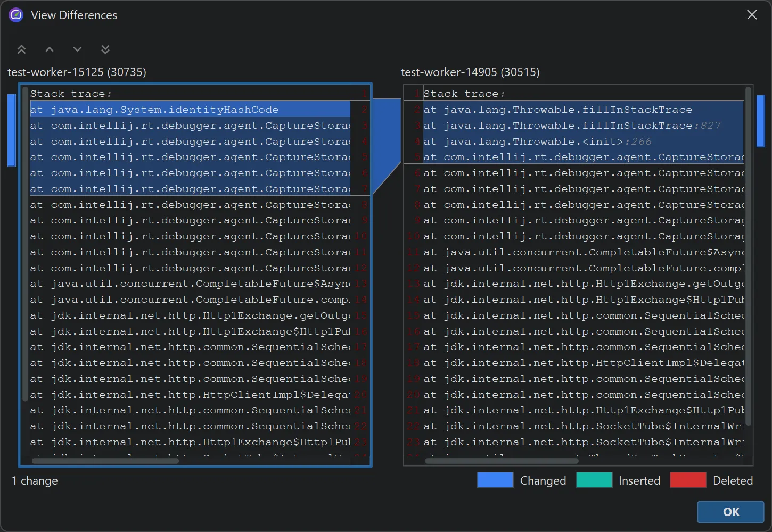772x532 pixels.
Task: Confirm the comparison with OK
Action: pos(730,512)
